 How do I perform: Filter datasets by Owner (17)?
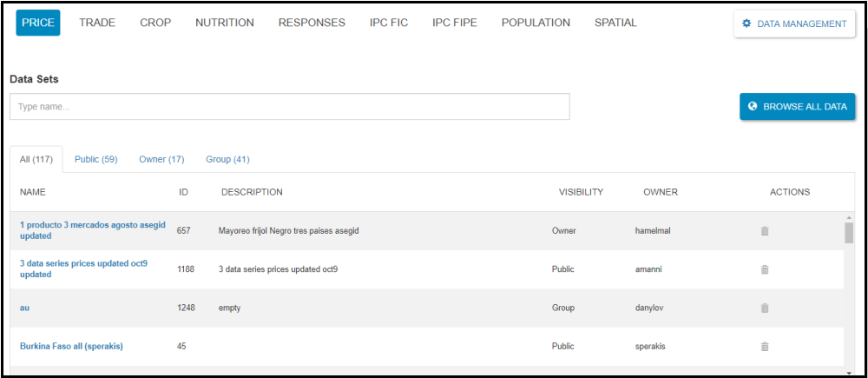coord(161,159)
